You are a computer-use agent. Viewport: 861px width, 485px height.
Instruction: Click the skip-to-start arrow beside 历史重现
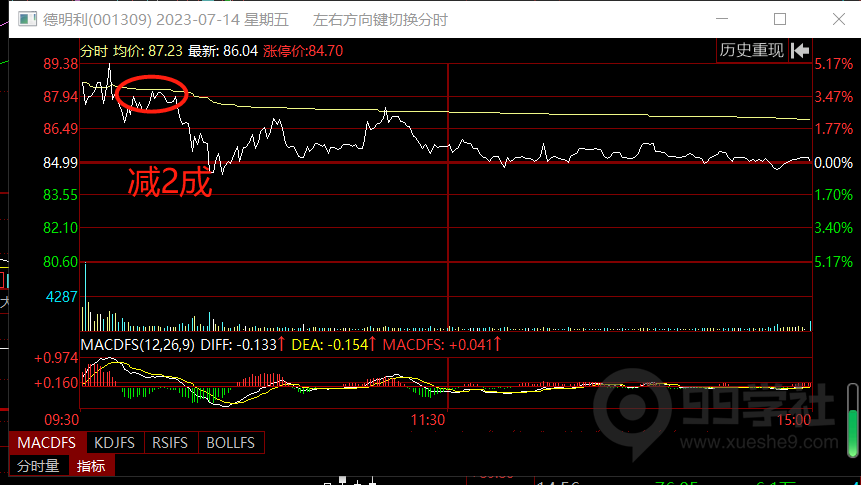click(800, 50)
